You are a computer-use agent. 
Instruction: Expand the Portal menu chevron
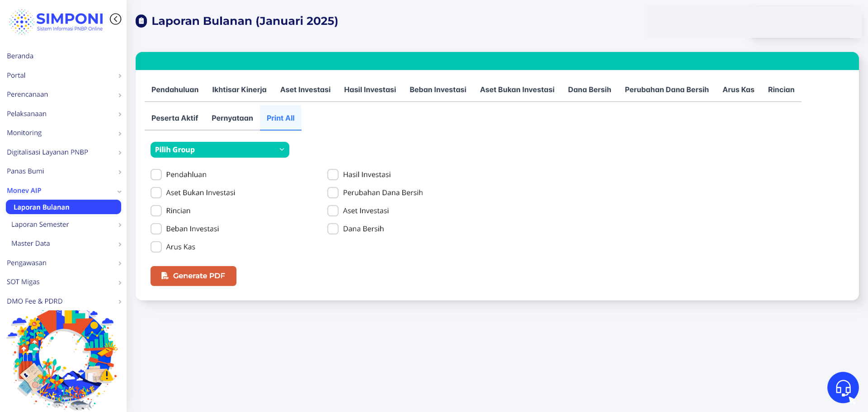(x=120, y=76)
